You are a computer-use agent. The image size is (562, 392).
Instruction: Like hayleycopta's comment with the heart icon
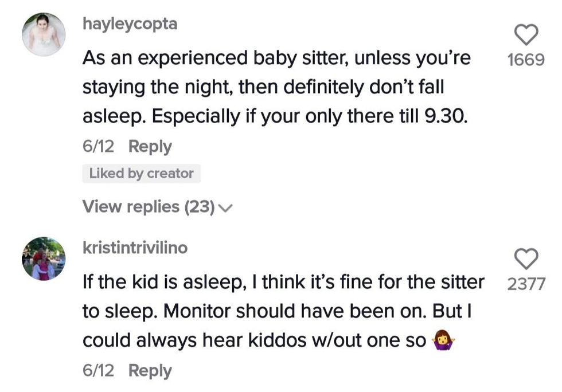[x=526, y=36]
